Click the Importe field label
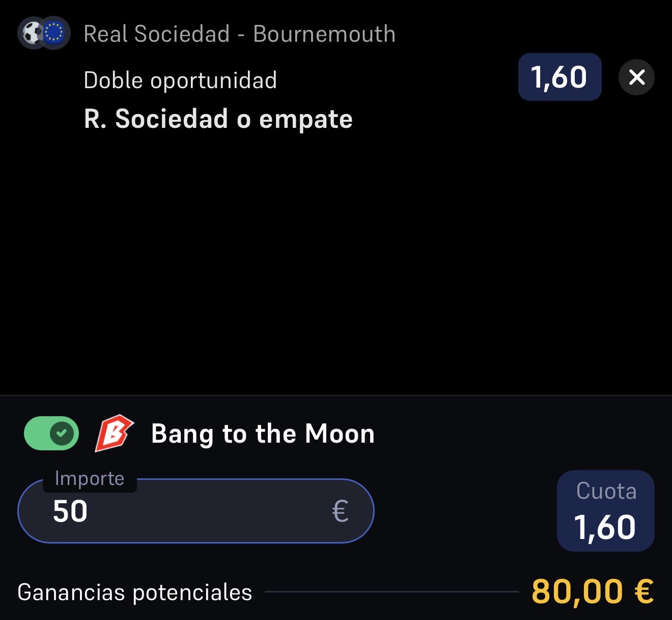672x620 pixels. tap(90, 478)
